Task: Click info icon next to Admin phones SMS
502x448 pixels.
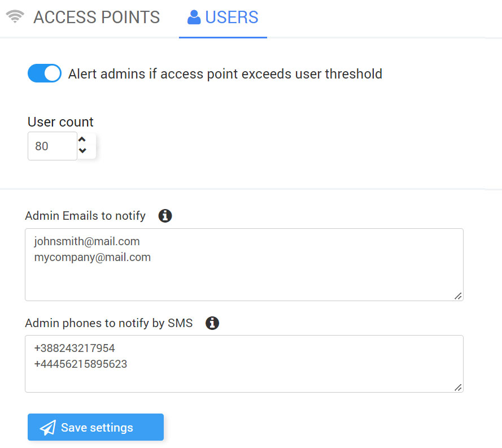Action: 212,323
